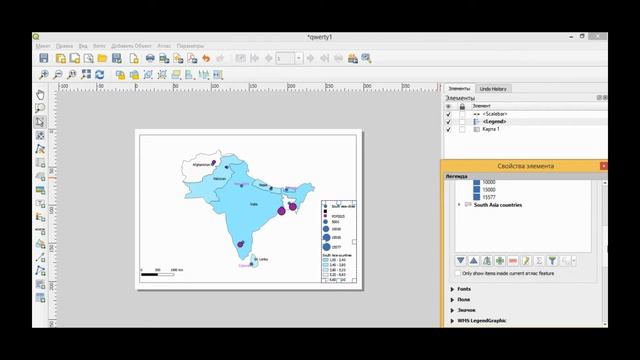Open the Макет menu

pos(43,46)
